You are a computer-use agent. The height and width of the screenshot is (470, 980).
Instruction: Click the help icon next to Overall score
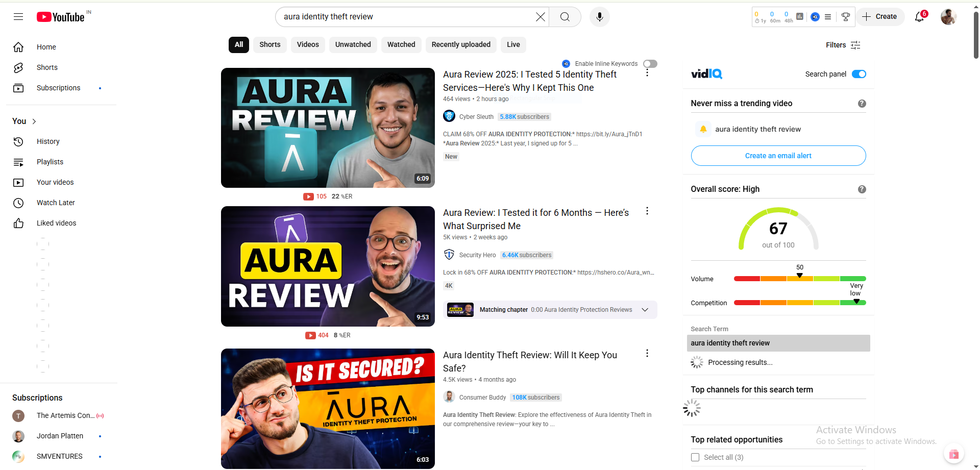(x=862, y=189)
